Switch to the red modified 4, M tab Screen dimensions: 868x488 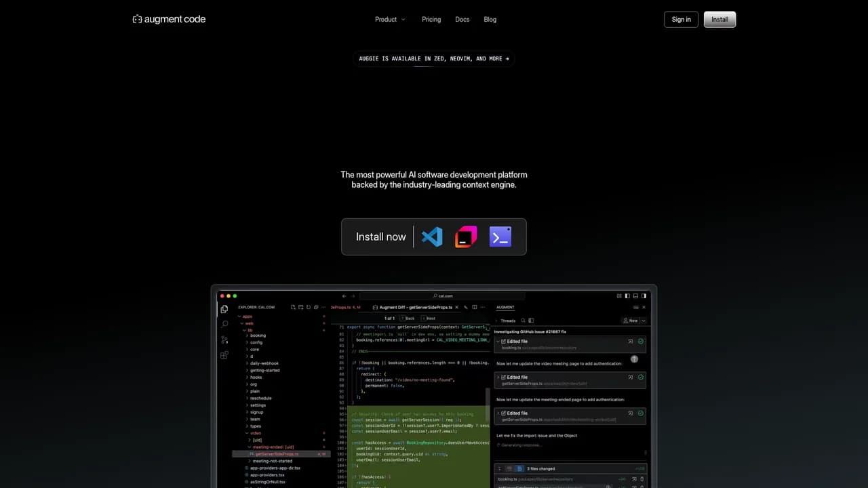click(345, 307)
